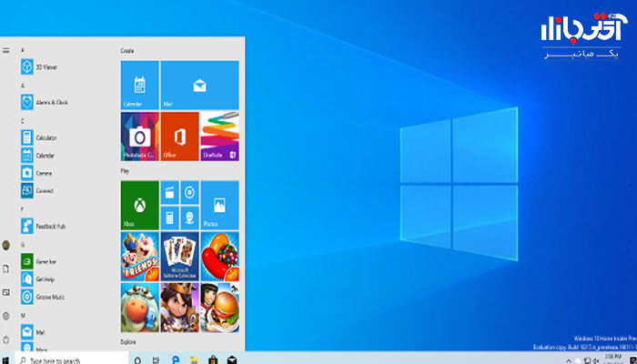Open Task View on the taskbar
Viewport: 637px width, 364px height.
pos(156,360)
